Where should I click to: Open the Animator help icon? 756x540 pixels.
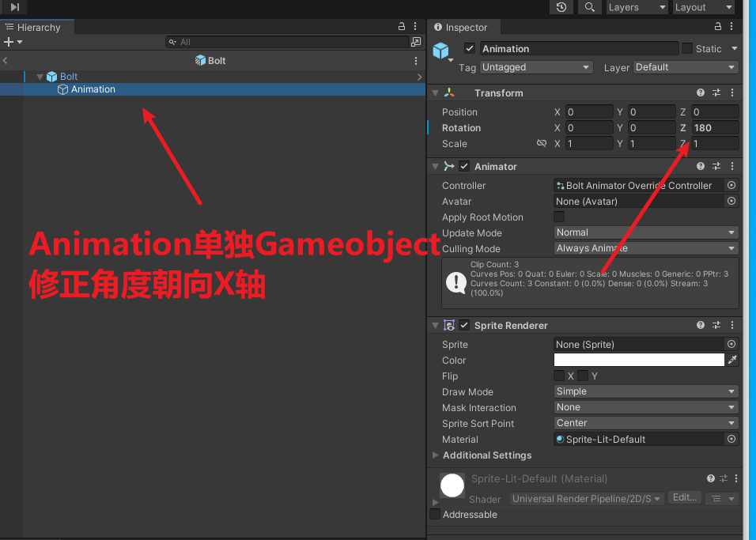(x=701, y=166)
